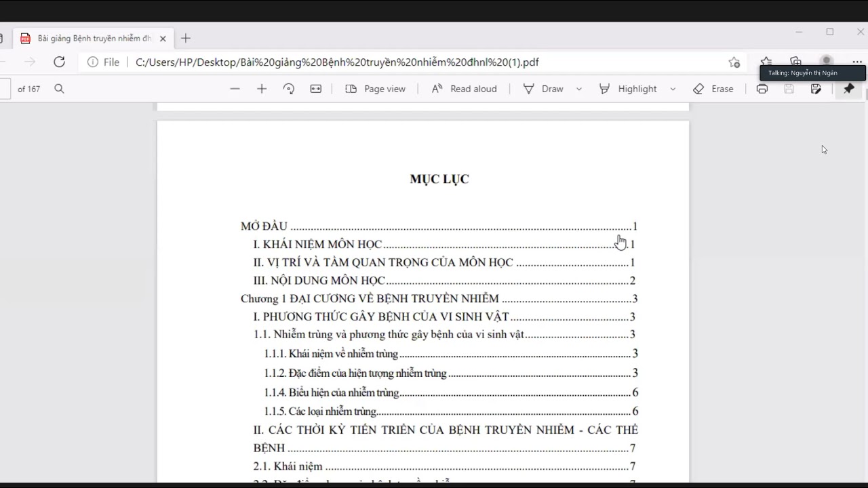This screenshot has width=868, height=488.
Task: Click the MỤC LỤC title
Action: click(439, 179)
